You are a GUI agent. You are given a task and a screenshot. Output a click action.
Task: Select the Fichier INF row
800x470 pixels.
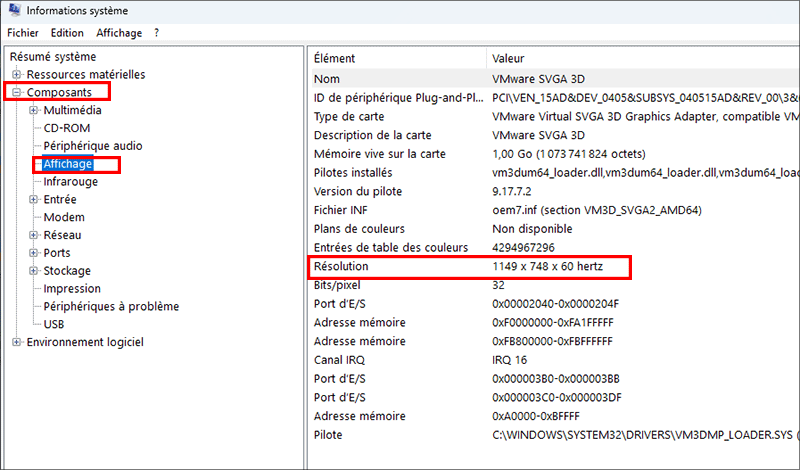[555, 210]
